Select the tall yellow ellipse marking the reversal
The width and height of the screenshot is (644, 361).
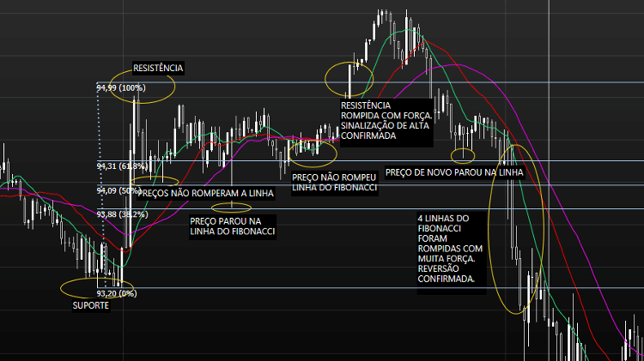click(x=517, y=228)
